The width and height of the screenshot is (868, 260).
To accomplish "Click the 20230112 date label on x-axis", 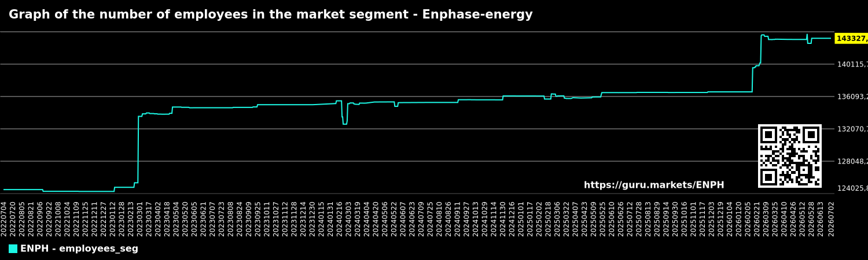I will pyautogui.click(x=113, y=218).
